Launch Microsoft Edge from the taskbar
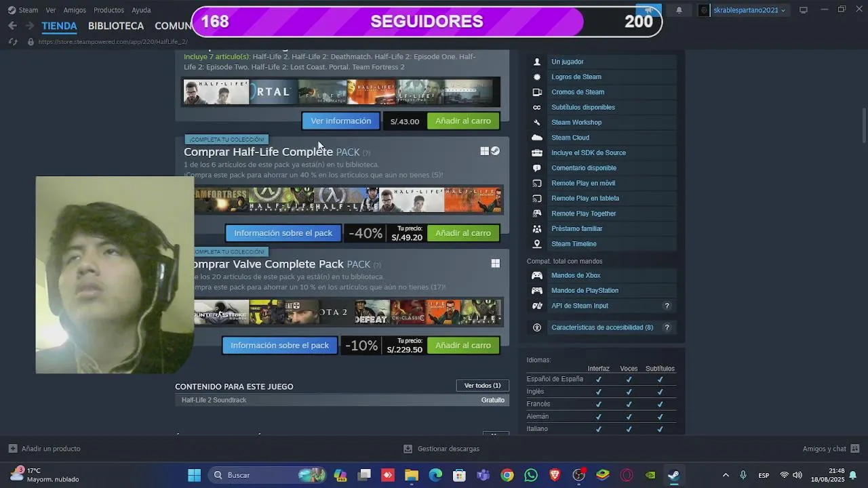Screen dimensions: 868x488 pyautogui.click(x=435, y=475)
